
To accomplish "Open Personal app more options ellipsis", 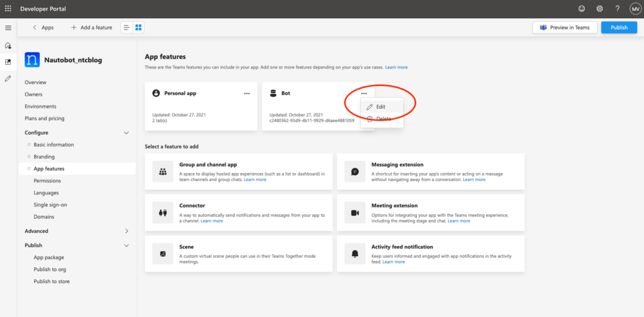I will pos(247,93).
